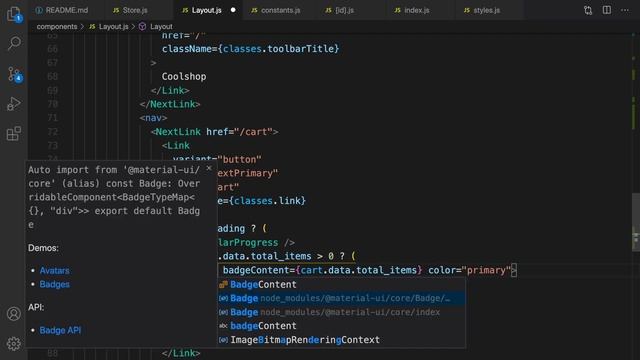Open the Accounts menu icon
This screenshot has height=360, width=640.
point(14,313)
